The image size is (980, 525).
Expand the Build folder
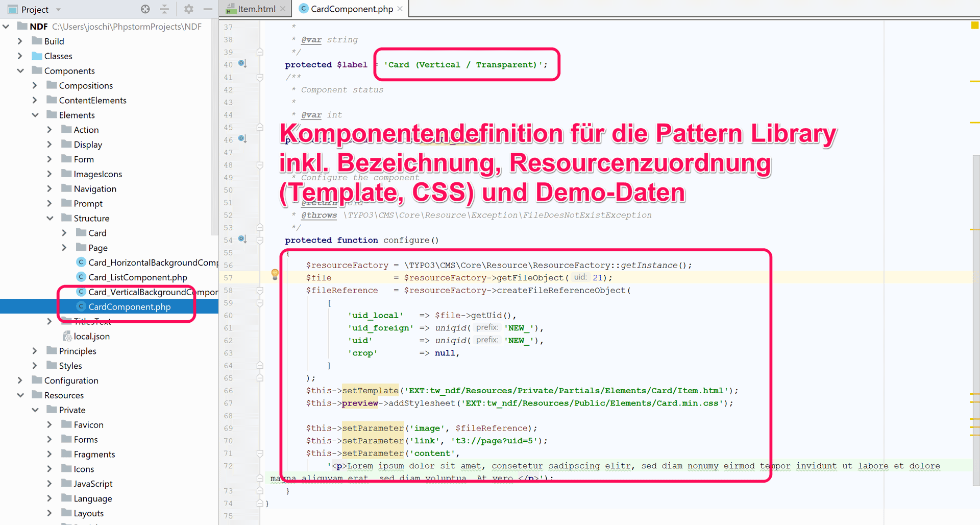20,41
